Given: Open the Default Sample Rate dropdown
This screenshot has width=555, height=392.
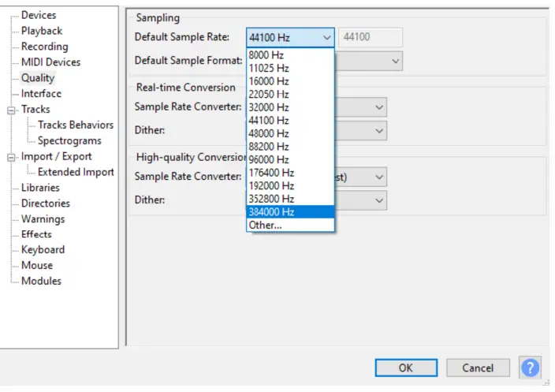Looking at the screenshot, I should pos(290,37).
